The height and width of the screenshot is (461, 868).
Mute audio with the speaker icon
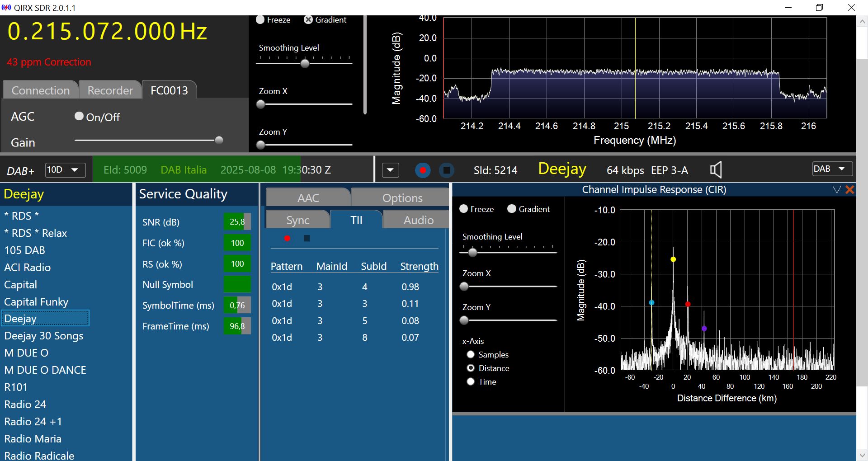716,170
